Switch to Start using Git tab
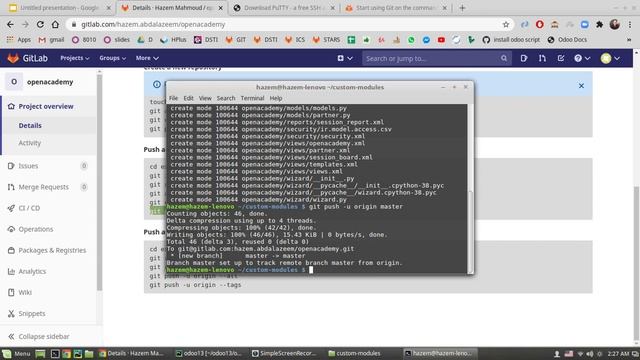Image resolution: width=640 pixels, height=360 pixels. pyautogui.click(x=396, y=8)
